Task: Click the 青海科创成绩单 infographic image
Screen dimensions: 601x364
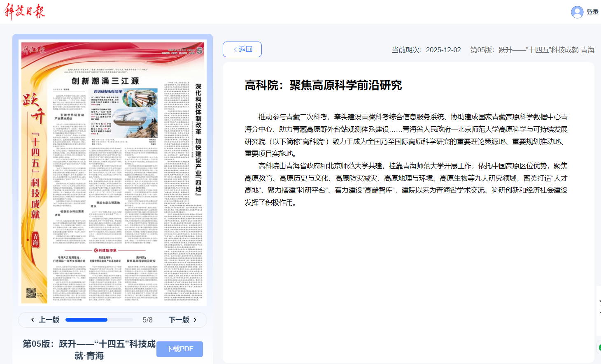Action: [123, 112]
